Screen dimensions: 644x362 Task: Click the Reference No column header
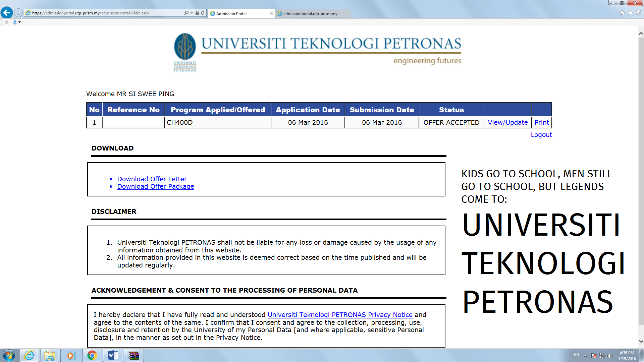point(133,110)
